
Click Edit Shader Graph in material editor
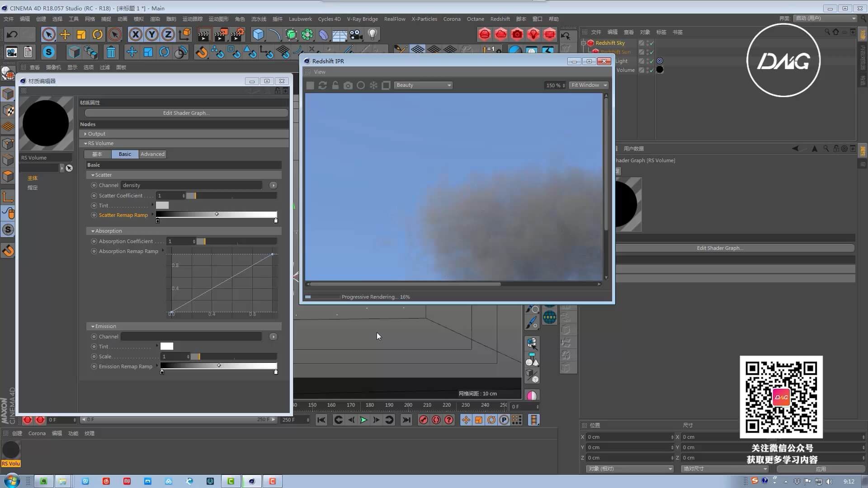(186, 113)
